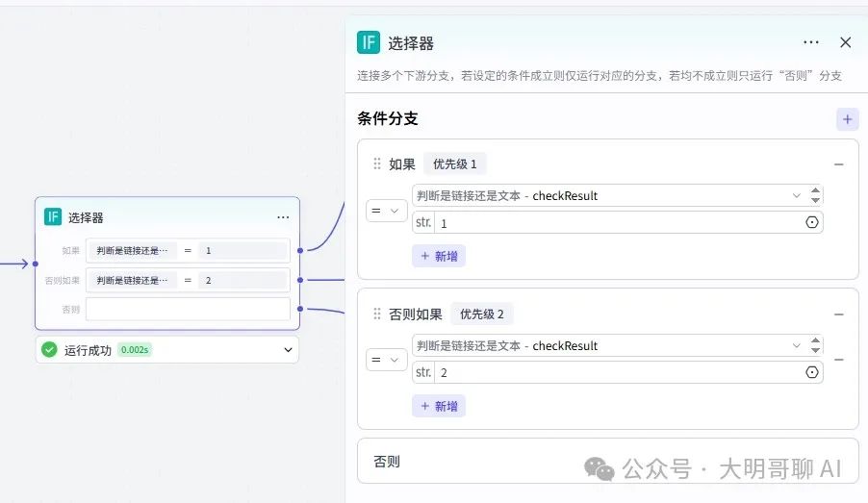Click the 优先级 1 tag
Screen dimensions: 868x503
click(x=454, y=163)
